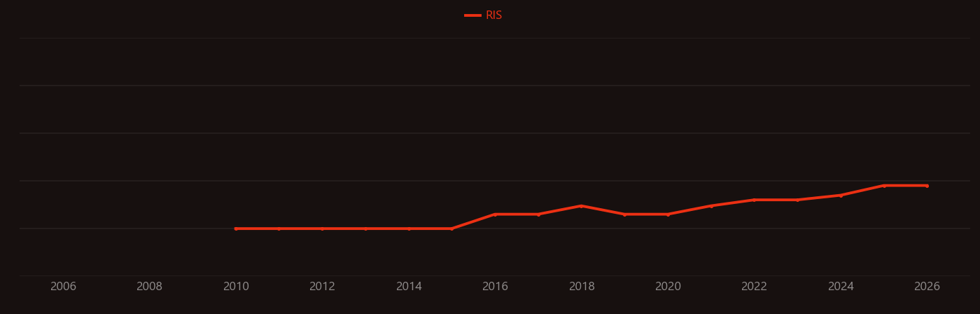Screen dimensions: 980x314
Task: Toggle the RIS series legend entry
Action: pyautogui.click(x=483, y=15)
